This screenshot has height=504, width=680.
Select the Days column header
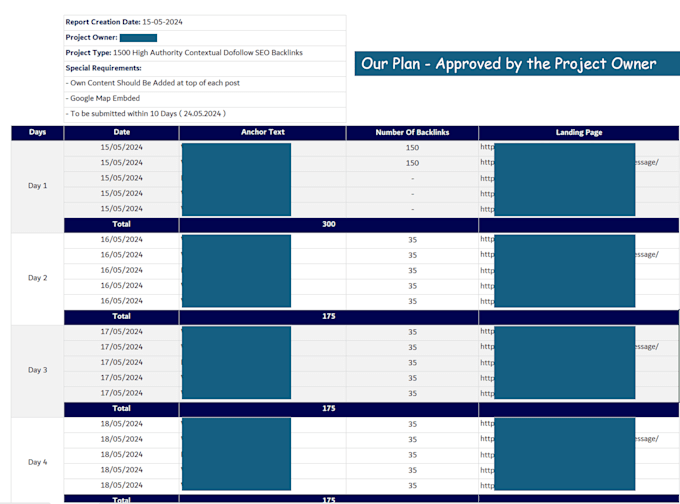tap(37, 133)
